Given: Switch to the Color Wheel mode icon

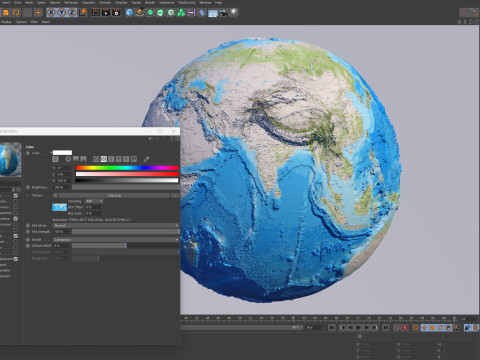Looking at the screenshot, I should point(68,159).
